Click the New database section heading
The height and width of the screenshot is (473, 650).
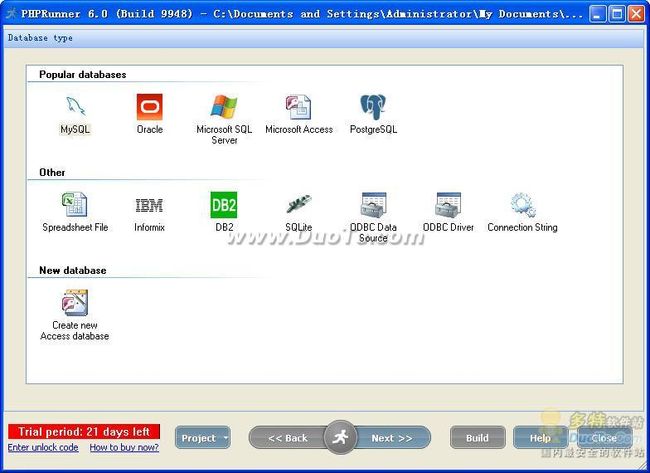click(73, 270)
